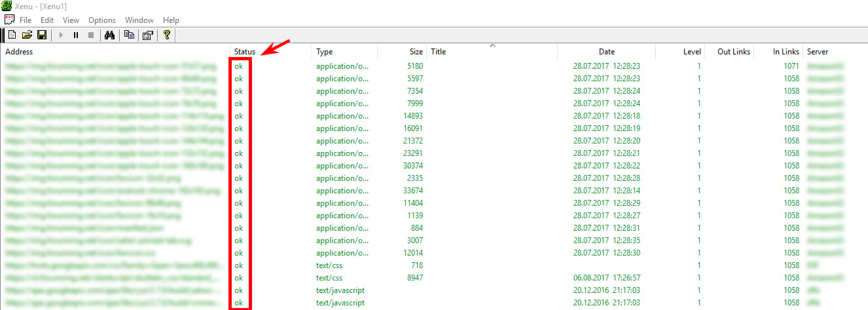Select the size value 1139
The height and width of the screenshot is (310, 868).
pyautogui.click(x=415, y=216)
